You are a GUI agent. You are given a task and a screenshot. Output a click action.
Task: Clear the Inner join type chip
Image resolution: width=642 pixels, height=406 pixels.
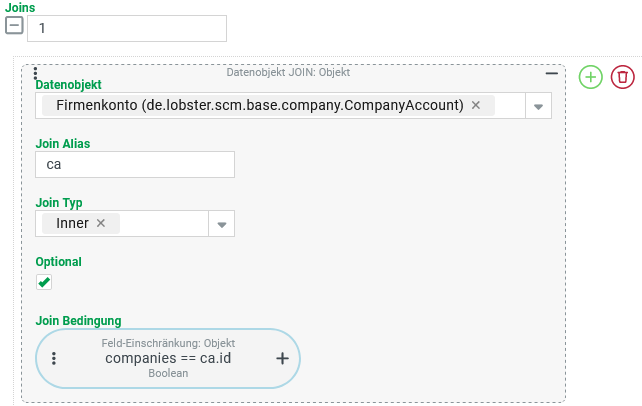(101, 223)
